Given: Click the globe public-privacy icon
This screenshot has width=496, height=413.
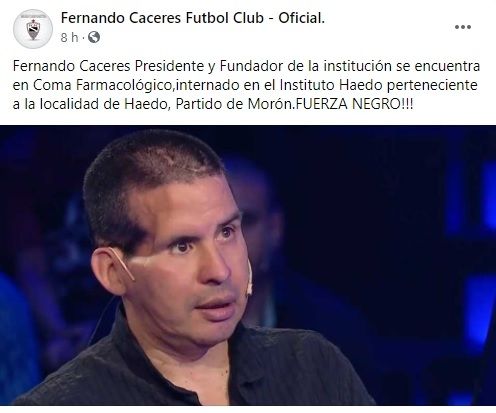Looking at the screenshot, I should (94, 37).
